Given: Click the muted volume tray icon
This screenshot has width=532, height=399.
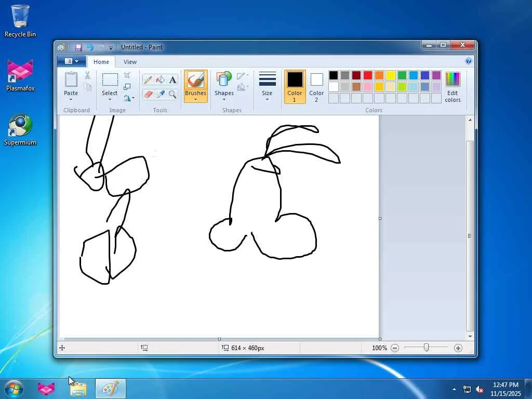Looking at the screenshot, I should coord(480,389).
